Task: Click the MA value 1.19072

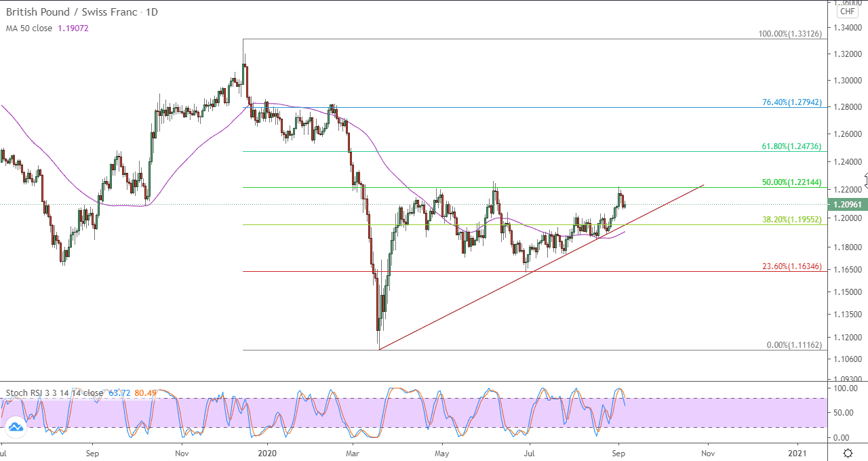Action: click(x=72, y=28)
